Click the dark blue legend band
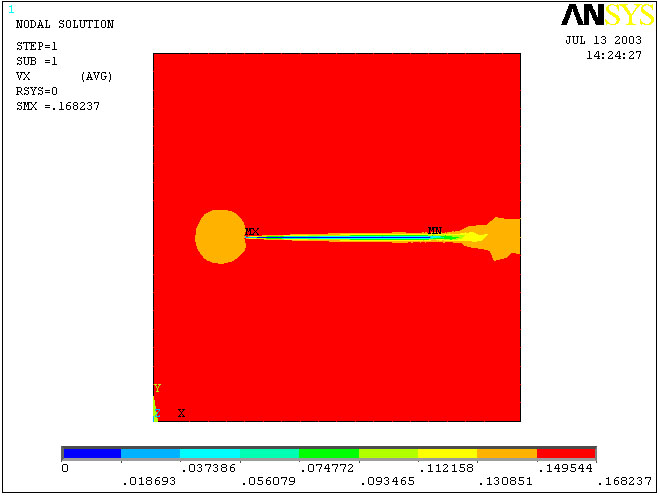The width and height of the screenshot is (660, 497). (92, 453)
